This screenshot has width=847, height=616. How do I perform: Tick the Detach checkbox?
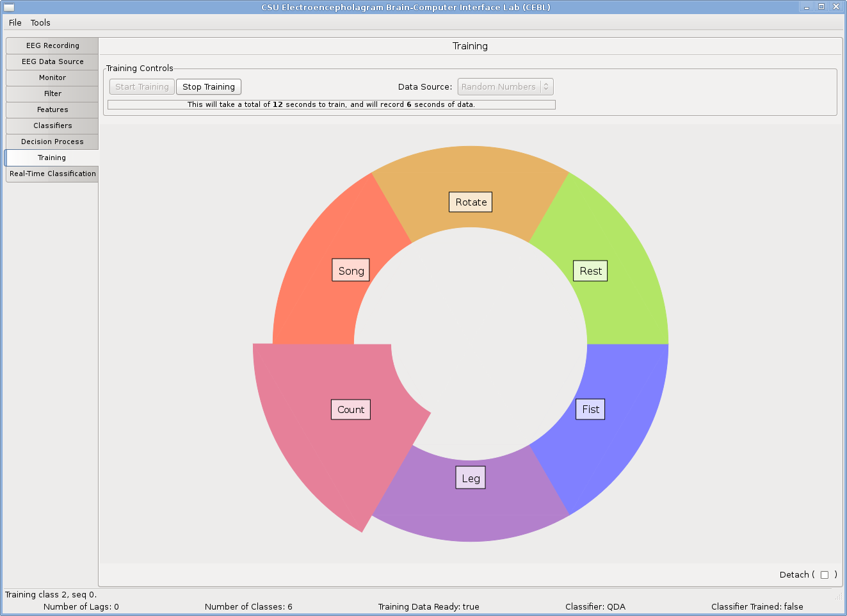825,575
